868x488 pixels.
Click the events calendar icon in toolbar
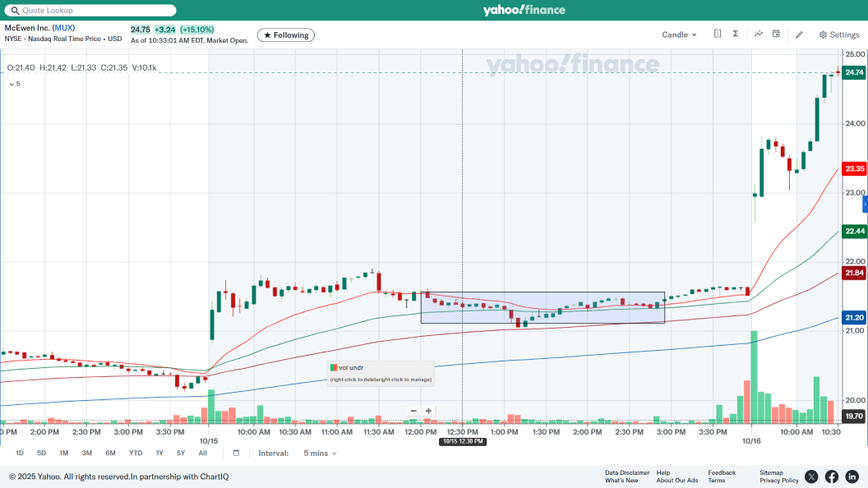coord(776,35)
